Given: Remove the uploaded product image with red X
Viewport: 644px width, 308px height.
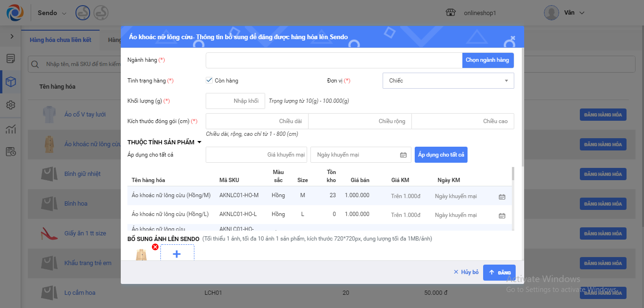Looking at the screenshot, I should pos(155,247).
